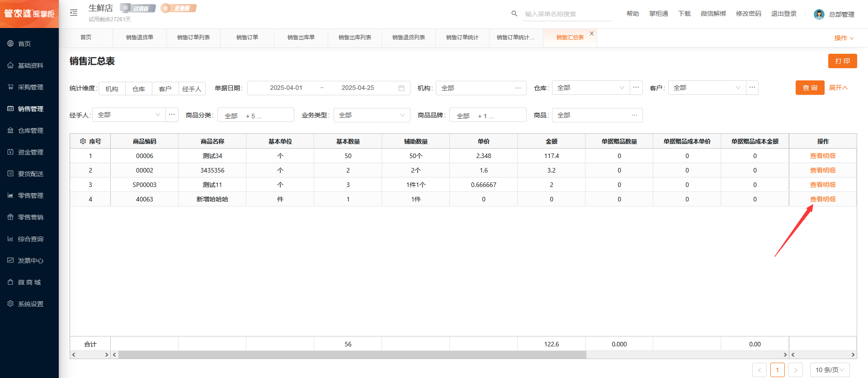Go to page 1

point(778,370)
